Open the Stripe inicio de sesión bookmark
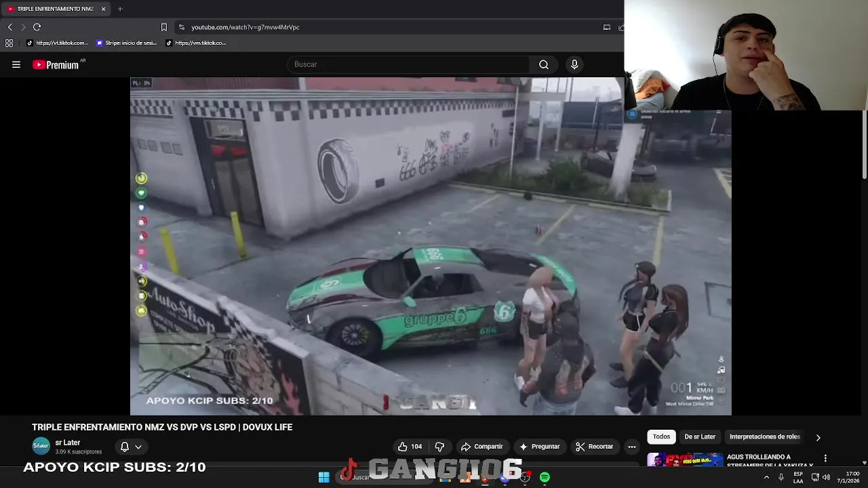The height and width of the screenshot is (488, 868). [x=127, y=43]
